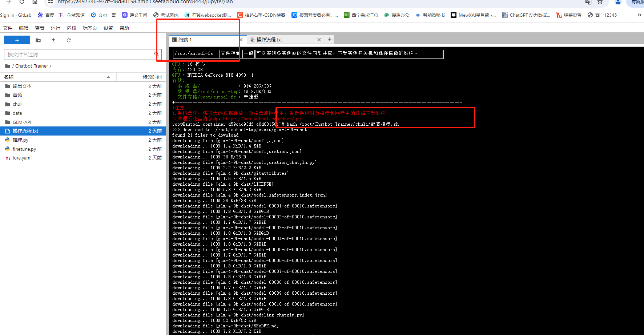Open the 查看 menu
Image resolution: width=644 pixels, height=335 pixels.
click(x=40, y=28)
